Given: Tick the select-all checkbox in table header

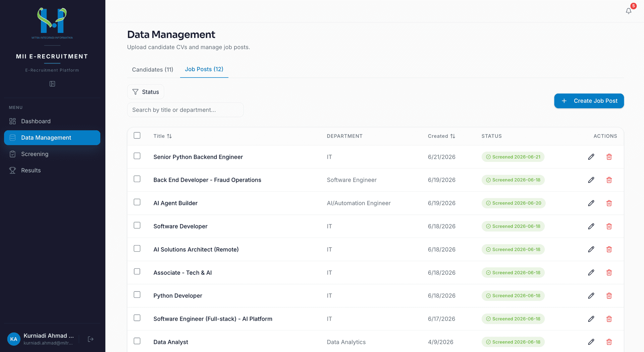Looking at the screenshot, I should [x=137, y=135].
